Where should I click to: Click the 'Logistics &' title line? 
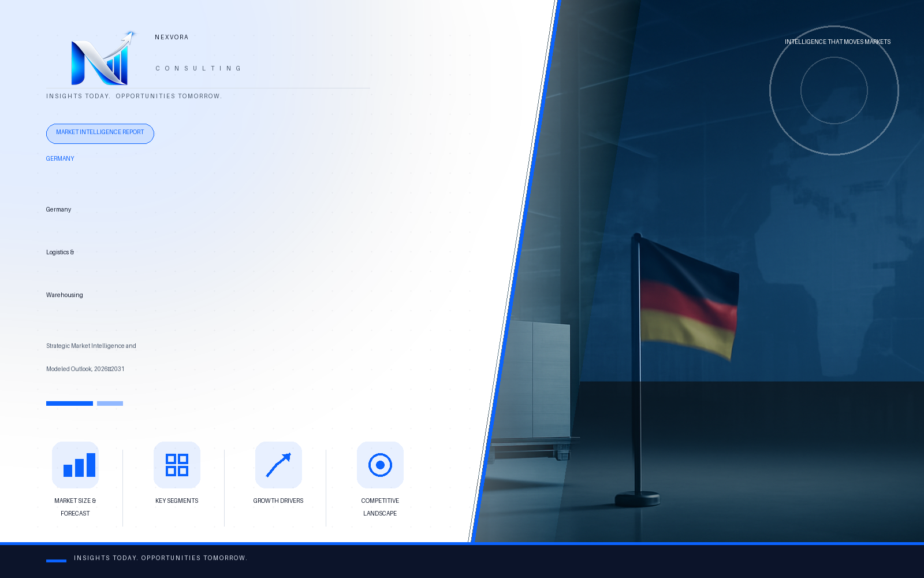coord(60,252)
